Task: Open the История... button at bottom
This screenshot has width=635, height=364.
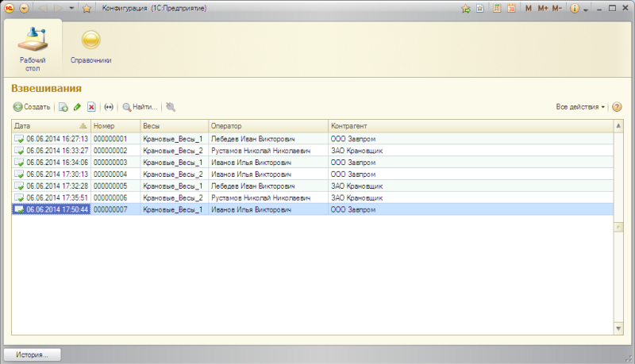Action: click(32, 355)
